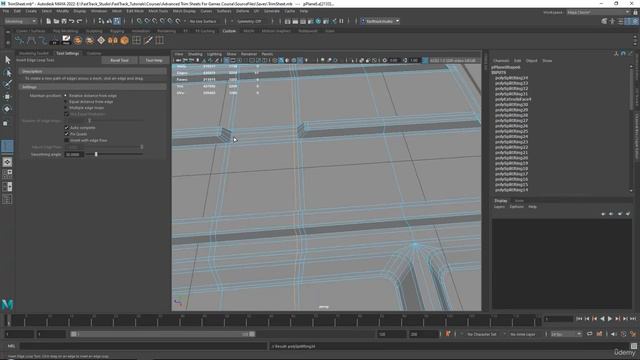Viewport: 640px width, 360px height.
Task: Choose the Scale tool in toolbox
Action: click(6, 123)
